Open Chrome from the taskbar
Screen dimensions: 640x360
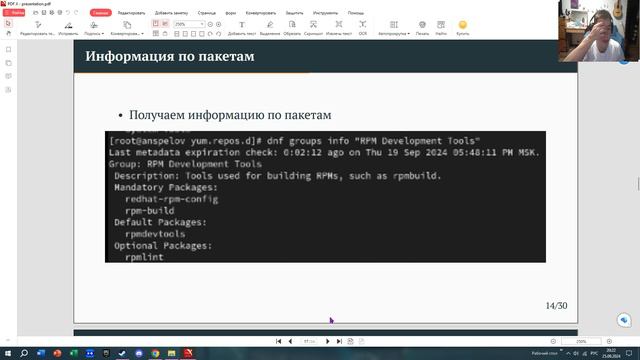click(x=155, y=353)
